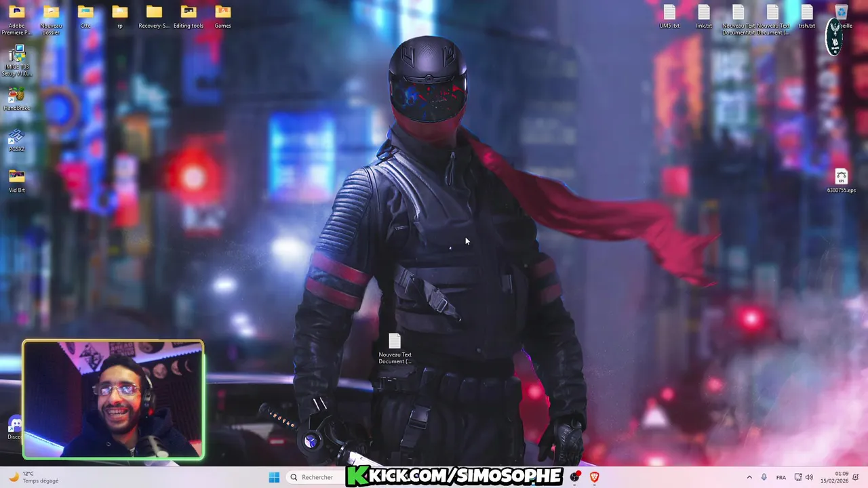This screenshot has width=868, height=488.
Task: Click the webcam overlay thumbnail
Action: pyautogui.click(x=113, y=400)
